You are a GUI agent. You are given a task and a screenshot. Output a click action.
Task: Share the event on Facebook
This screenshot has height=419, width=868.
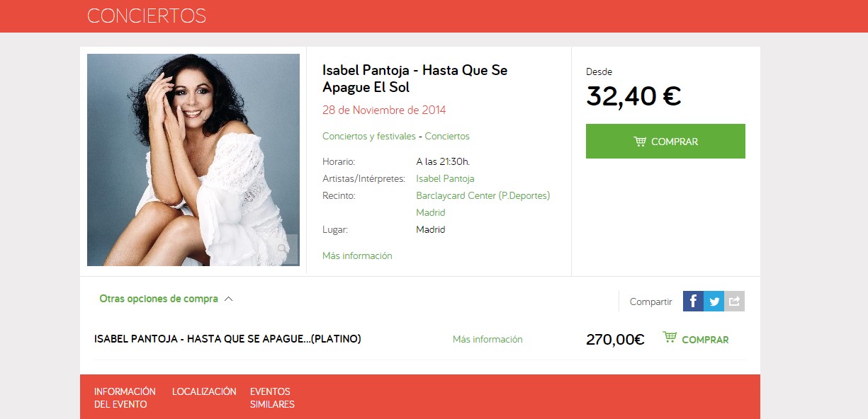[x=693, y=302]
